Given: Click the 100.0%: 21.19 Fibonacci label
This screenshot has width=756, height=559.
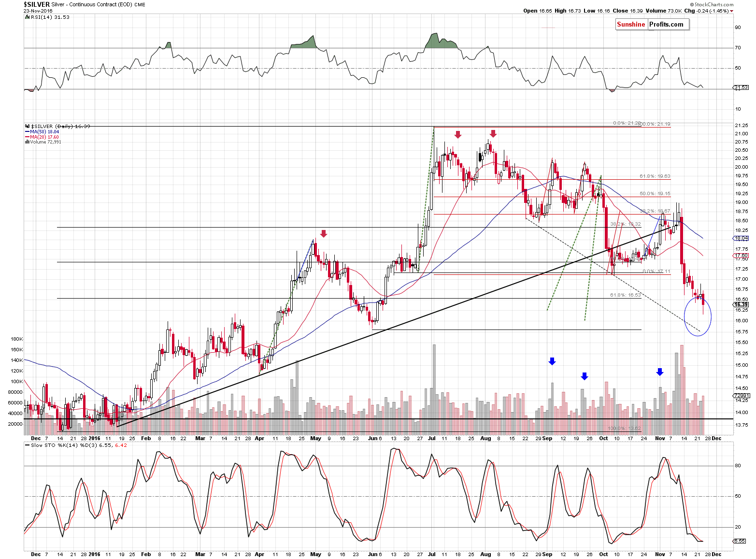Looking at the screenshot, I should [655, 124].
